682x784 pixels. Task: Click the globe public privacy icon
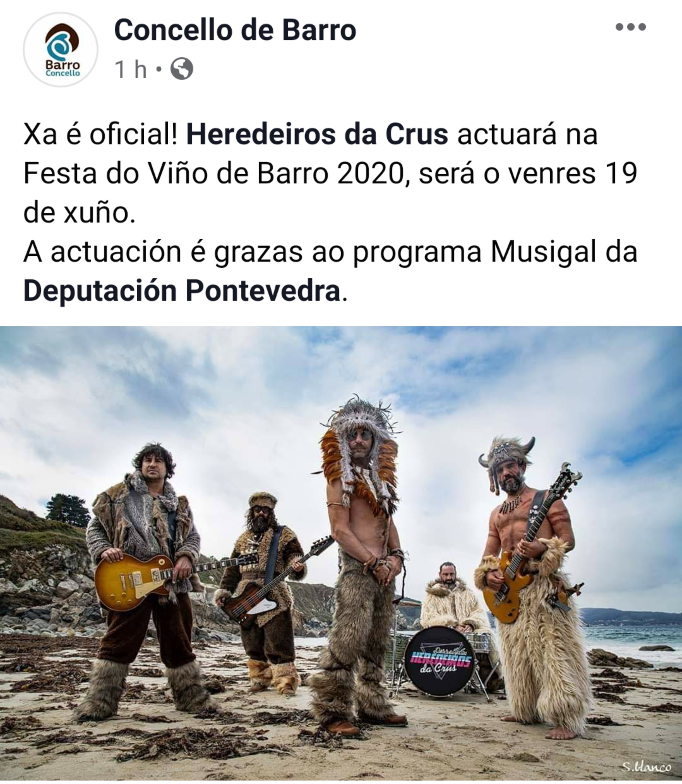click(182, 69)
